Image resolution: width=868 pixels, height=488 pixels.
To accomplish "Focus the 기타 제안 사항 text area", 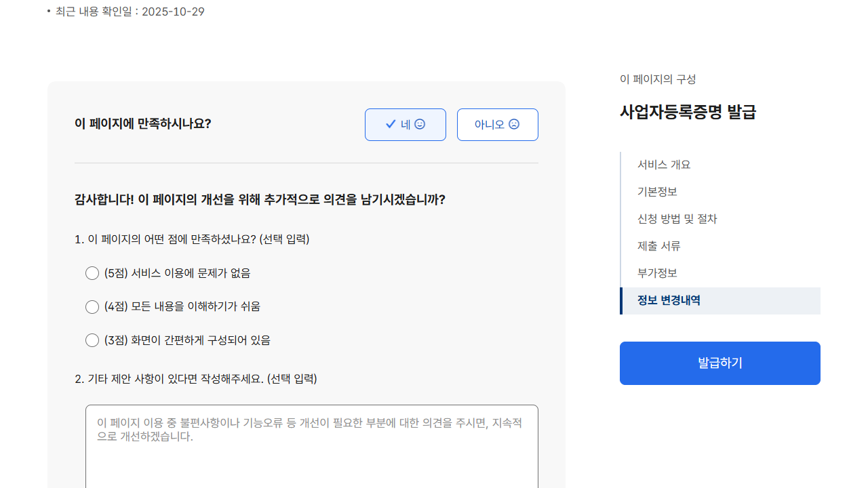I will click(312, 447).
